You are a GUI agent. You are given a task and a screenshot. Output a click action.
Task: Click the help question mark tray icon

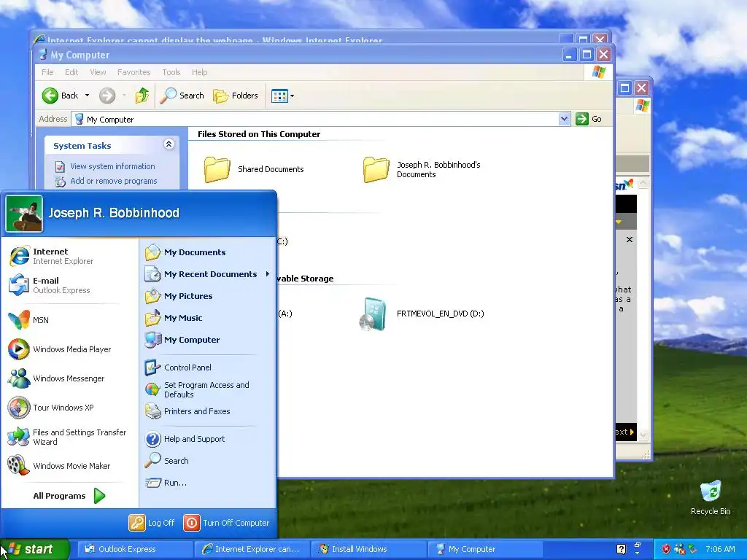pos(622,549)
